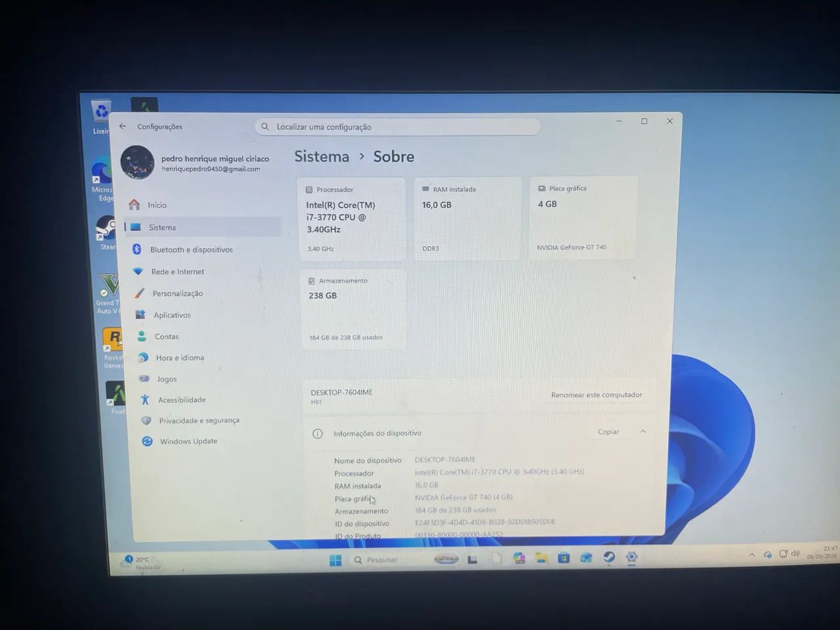Click the accessibility figure icon

145,399
